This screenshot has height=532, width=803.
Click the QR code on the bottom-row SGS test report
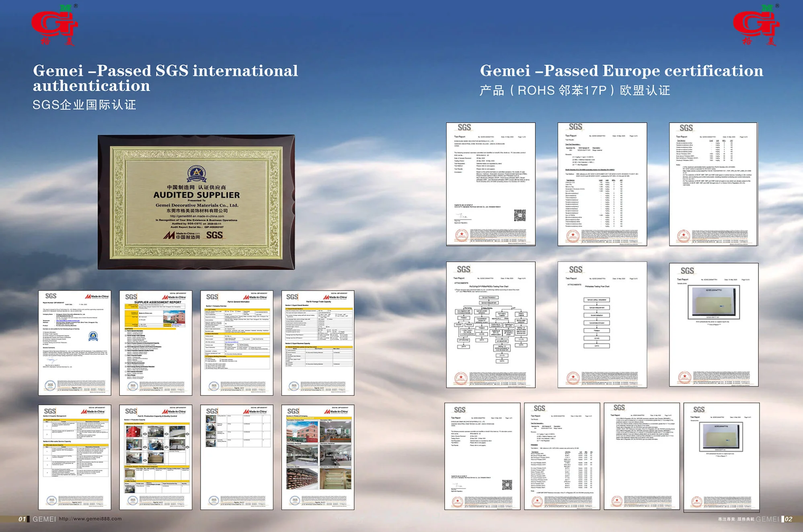[507, 485]
